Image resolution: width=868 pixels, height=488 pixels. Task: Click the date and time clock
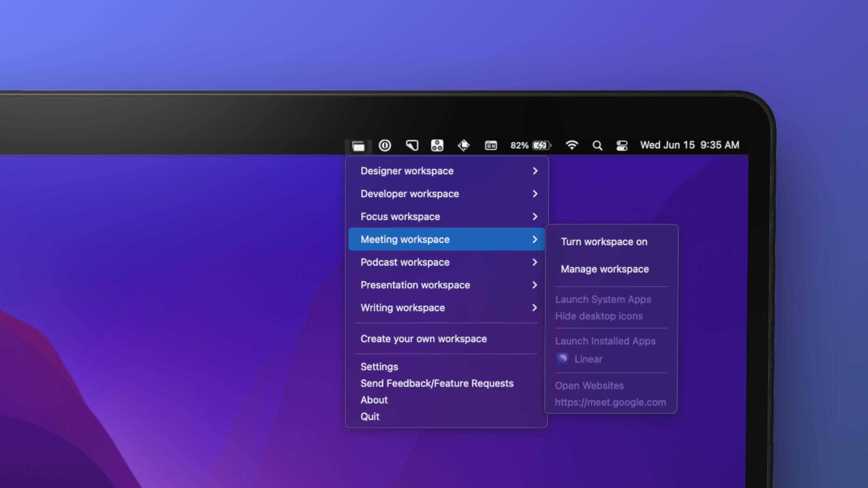(690, 145)
